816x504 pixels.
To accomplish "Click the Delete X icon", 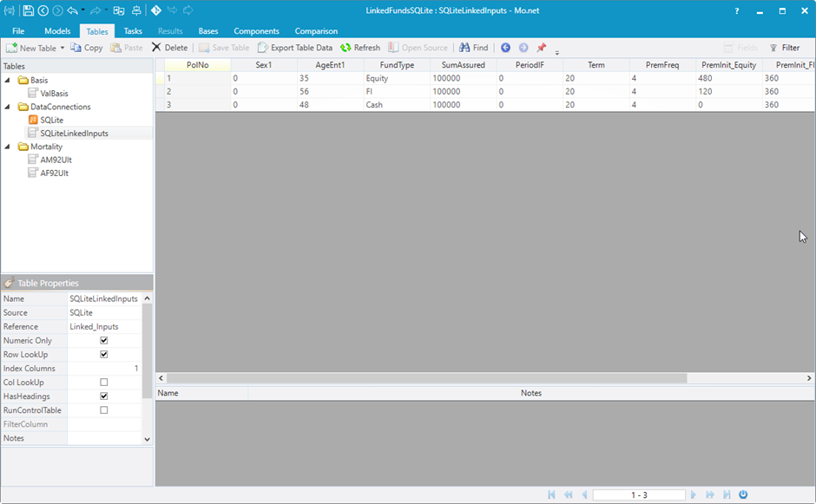I will (x=156, y=48).
